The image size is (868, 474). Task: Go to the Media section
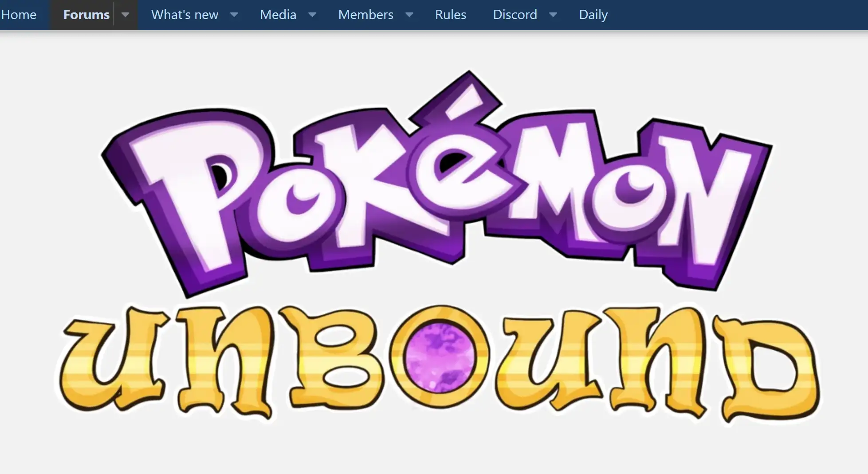point(278,15)
